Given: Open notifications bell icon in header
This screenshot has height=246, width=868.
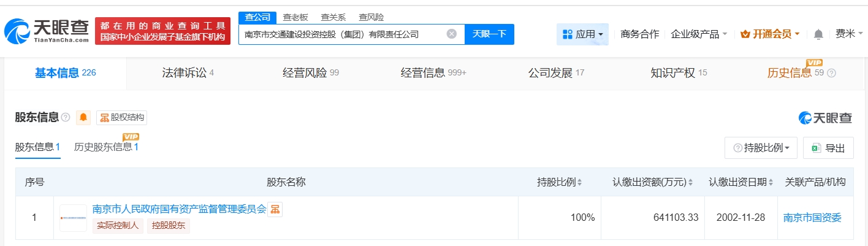Looking at the screenshot, I should pyautogui.click(x=818, y=34).
